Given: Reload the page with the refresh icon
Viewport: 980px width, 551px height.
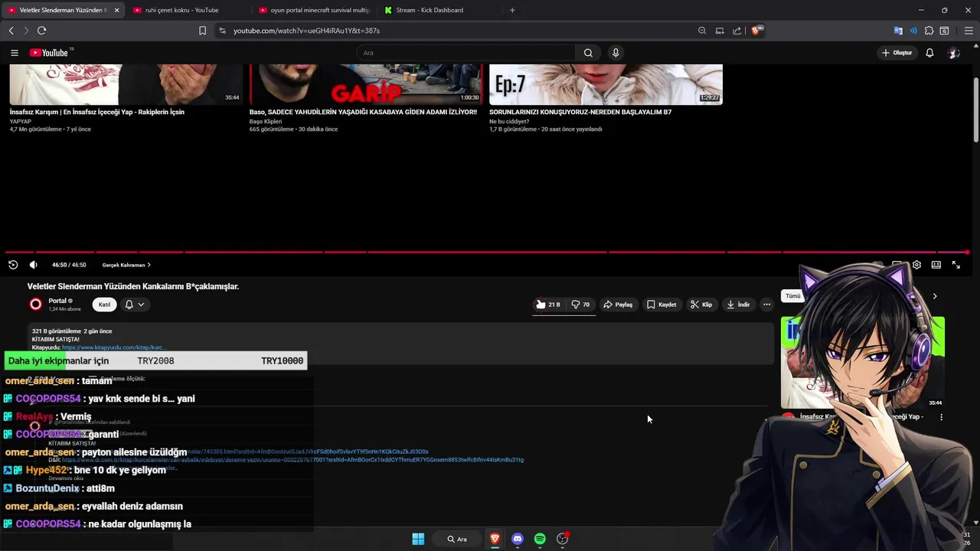Looking at the screenshot, I should pyautogui.click(x=41, y=31).
